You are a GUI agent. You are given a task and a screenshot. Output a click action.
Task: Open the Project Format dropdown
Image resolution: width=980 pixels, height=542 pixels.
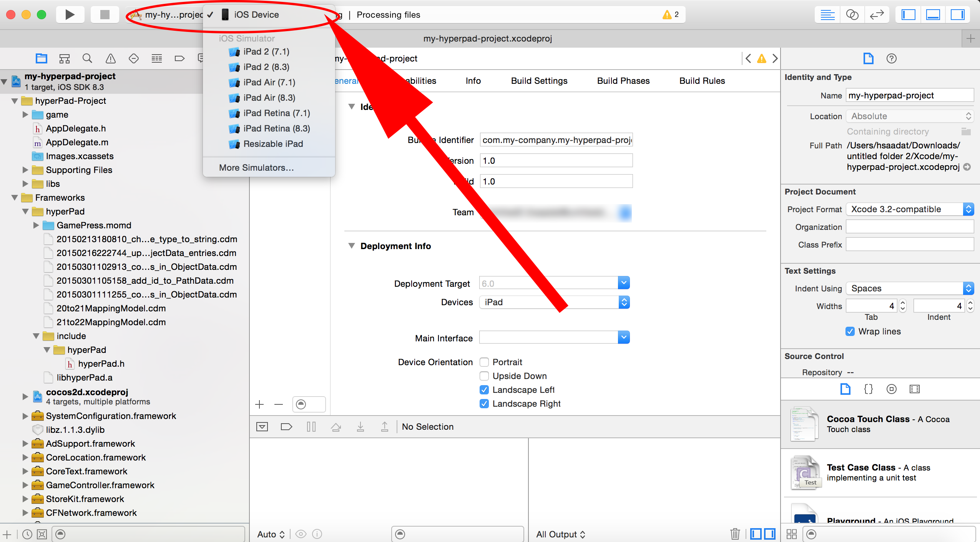[x=909, y=209]
